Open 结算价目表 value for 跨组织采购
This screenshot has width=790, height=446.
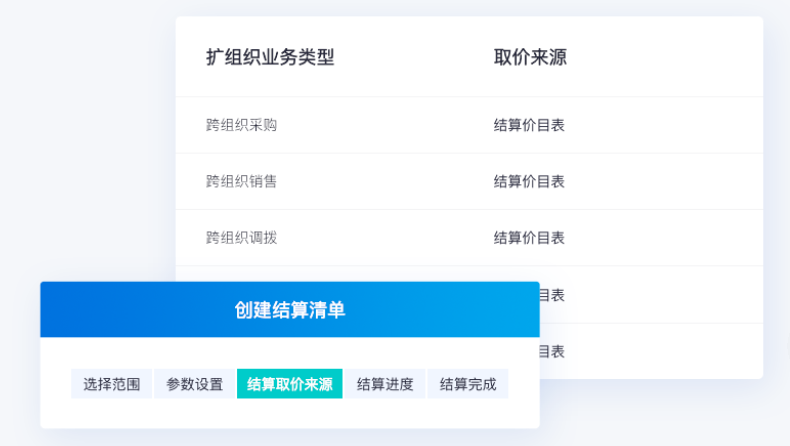click(x=529, y=125)
